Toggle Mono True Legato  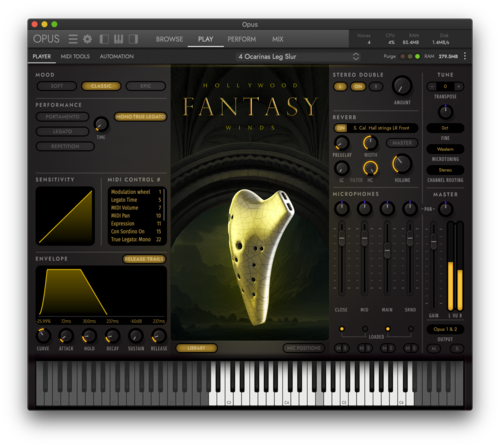point(140,117)
